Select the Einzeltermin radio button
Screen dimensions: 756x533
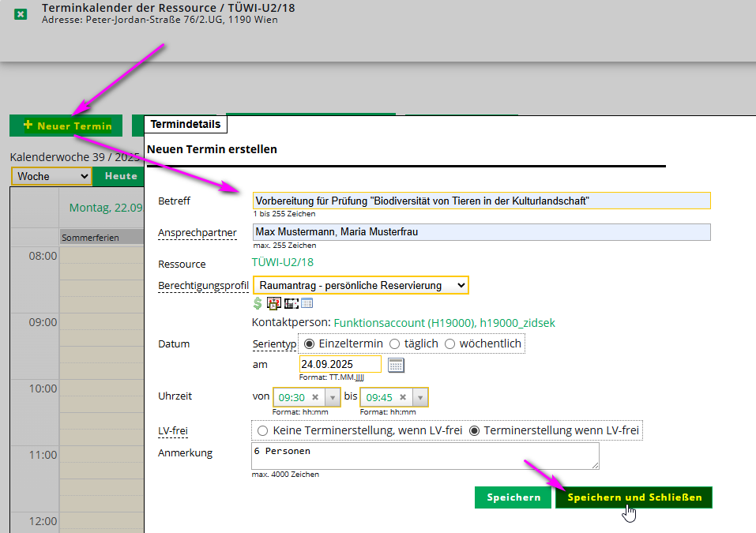pyautogui.click(x=310, y=343)
